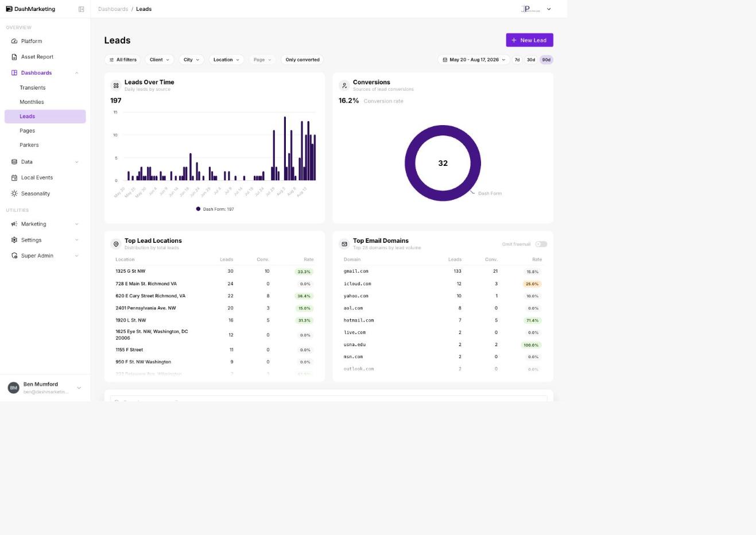Select the Data database icon
Image resolution: width=756 pixels, height=535 pixels.
point(14,162)
